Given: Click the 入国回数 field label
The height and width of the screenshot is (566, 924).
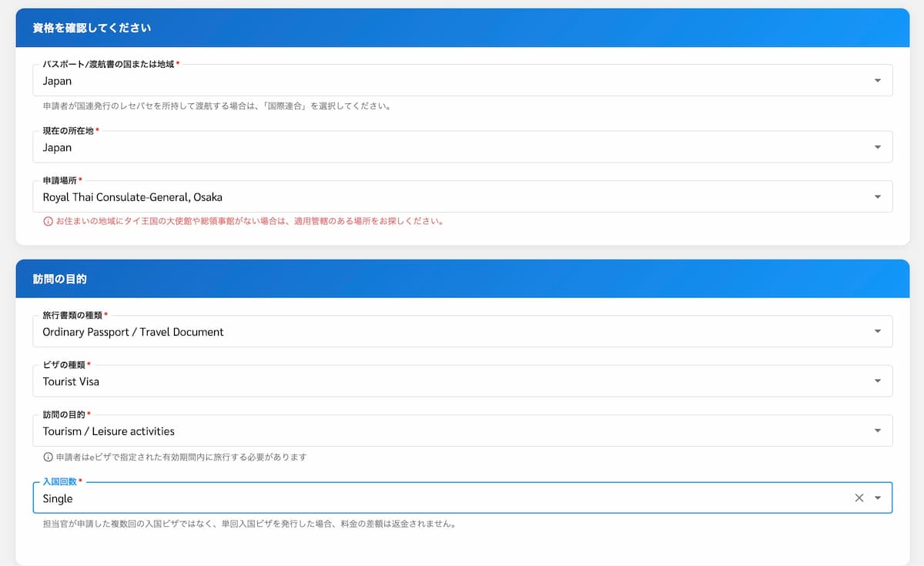Looking at the screenshot, I should pyautogui.click(x=62, y=481).
